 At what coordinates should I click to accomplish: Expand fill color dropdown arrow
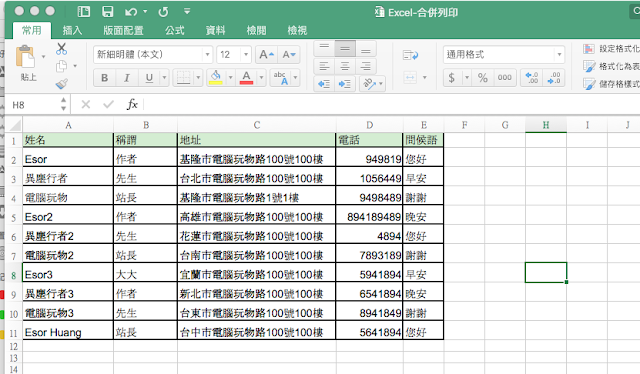(x=230, y=78)
